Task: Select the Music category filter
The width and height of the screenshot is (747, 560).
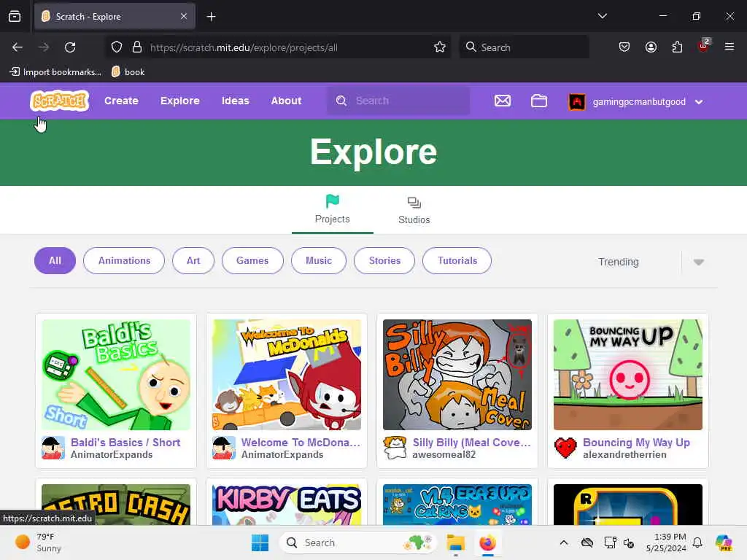Action: pyautogui.click(x=318, y=260)
